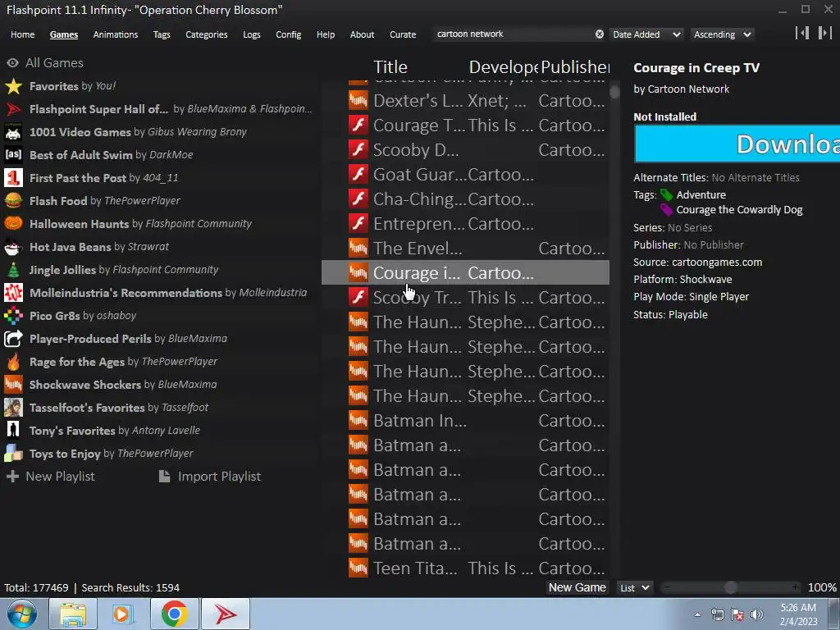Open the Help page

click(326, 34)
